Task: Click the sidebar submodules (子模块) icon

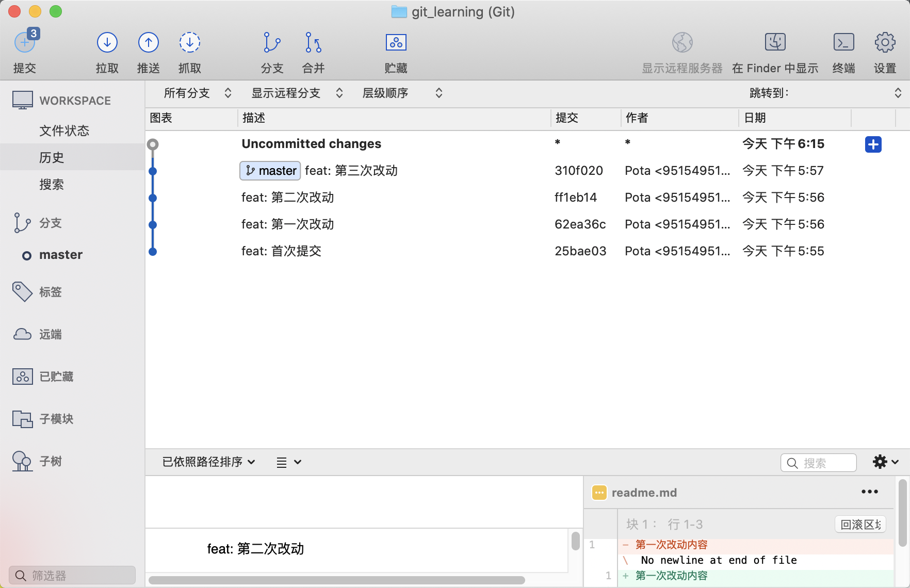Action: click(x=22, y=419)
